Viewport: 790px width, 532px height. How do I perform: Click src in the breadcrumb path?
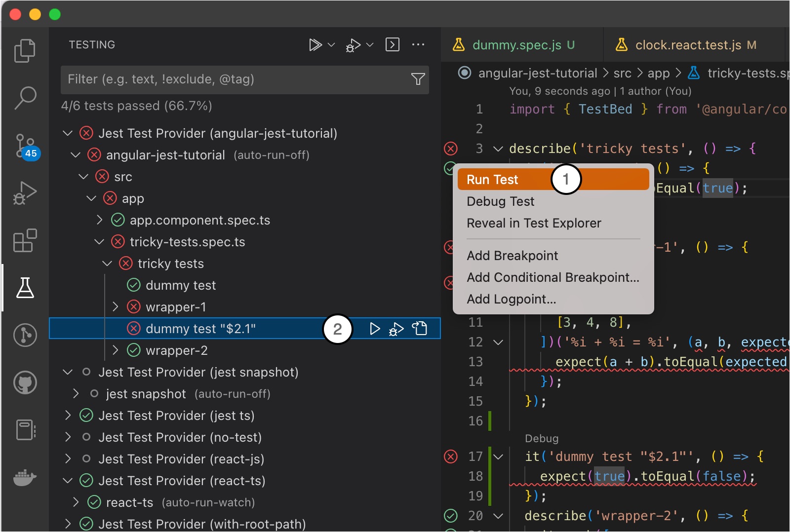tap(622, 73)
